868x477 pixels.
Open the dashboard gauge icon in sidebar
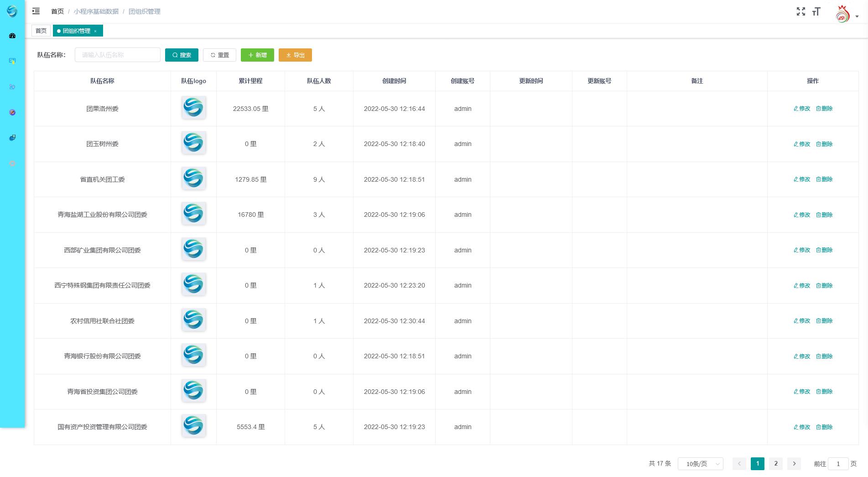pyautogui.click(x=12, y=36)
